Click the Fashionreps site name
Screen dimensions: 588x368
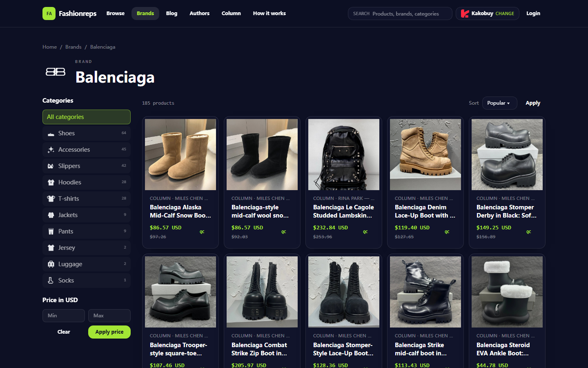[x=78, y=13]
